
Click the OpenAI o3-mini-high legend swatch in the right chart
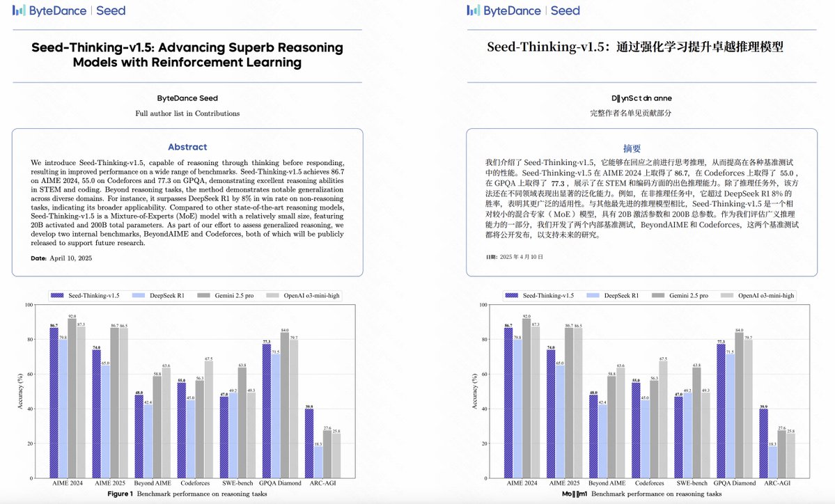726,296
